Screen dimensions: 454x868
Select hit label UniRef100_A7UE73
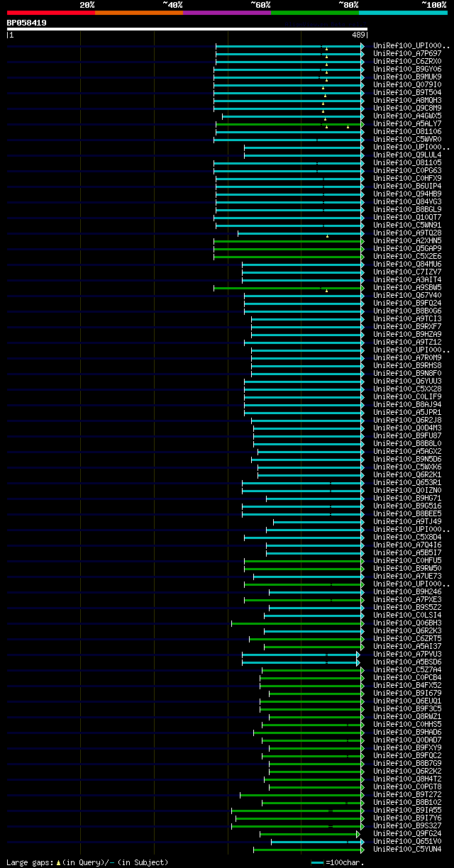(407, 577)
